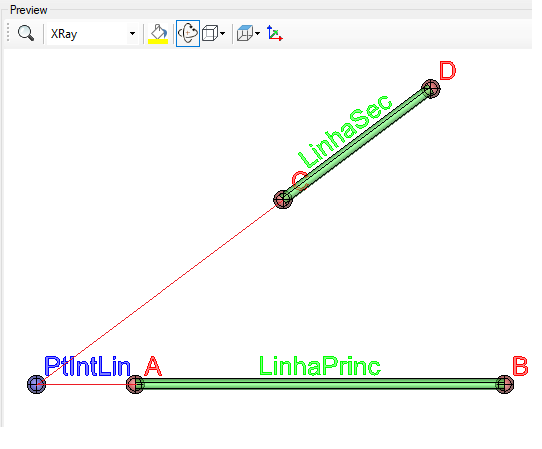Expand the view cube dropdown arrow
The image size is (542, 449).
coord(258,34)
